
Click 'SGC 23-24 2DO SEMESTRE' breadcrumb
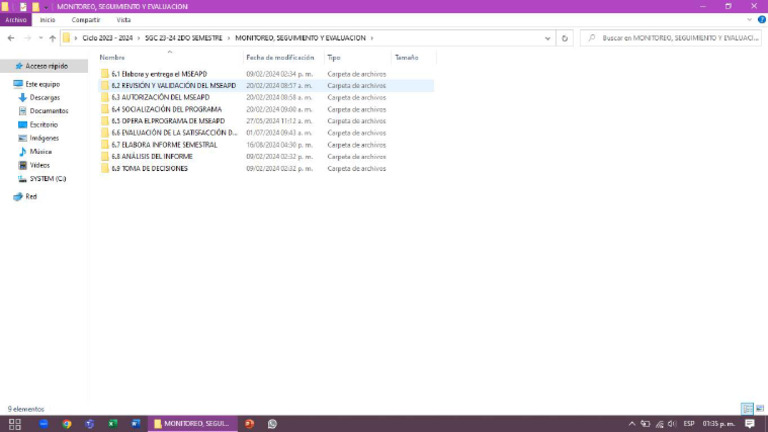183,38
